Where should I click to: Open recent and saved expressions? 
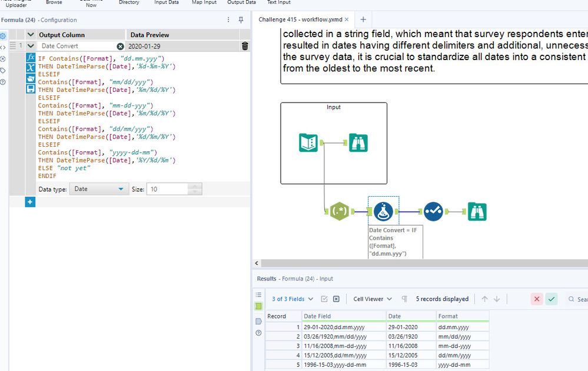click(x=31, y=78)
